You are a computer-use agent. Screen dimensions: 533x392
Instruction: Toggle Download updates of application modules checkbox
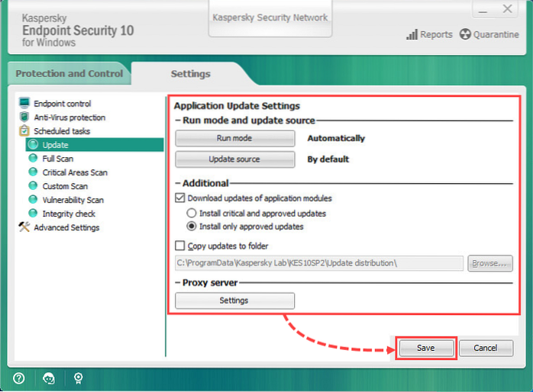click(x=179, y=198)
